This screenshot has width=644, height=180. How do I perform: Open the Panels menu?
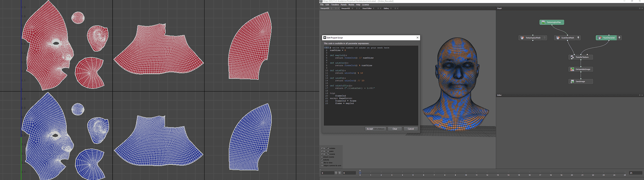pyautogui.click(x=343, y=5)
